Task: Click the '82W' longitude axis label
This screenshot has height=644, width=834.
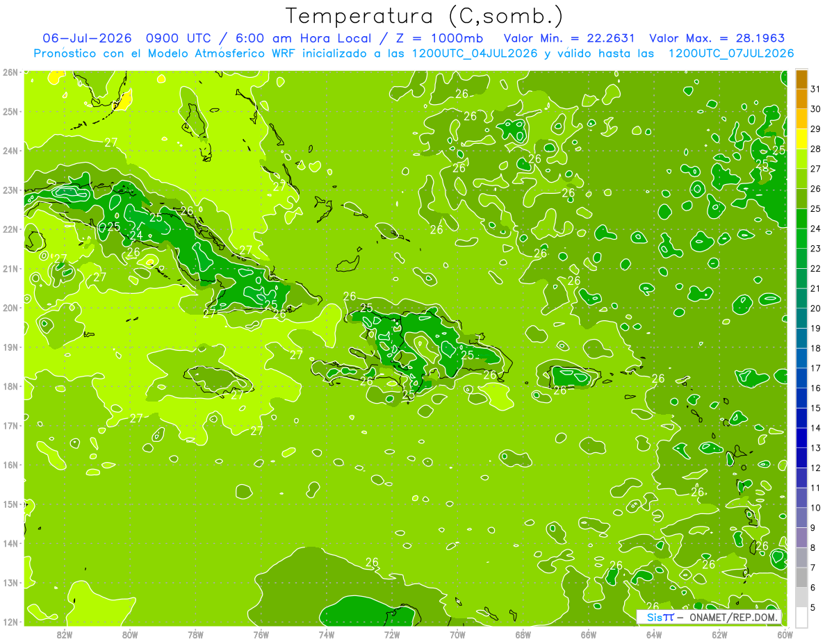Action: click(x=65, y=634)
